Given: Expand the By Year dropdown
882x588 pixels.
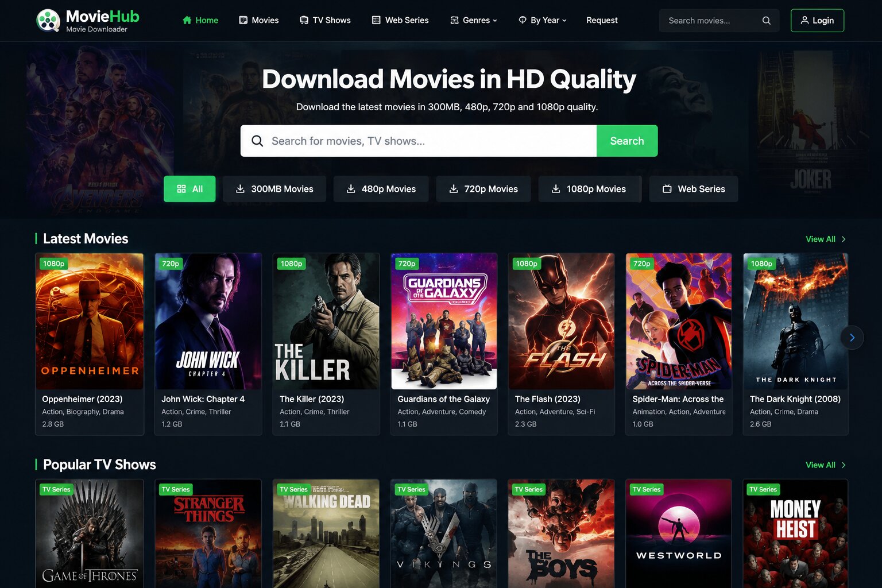Looking at the screenshot, I should click(542, 20).
